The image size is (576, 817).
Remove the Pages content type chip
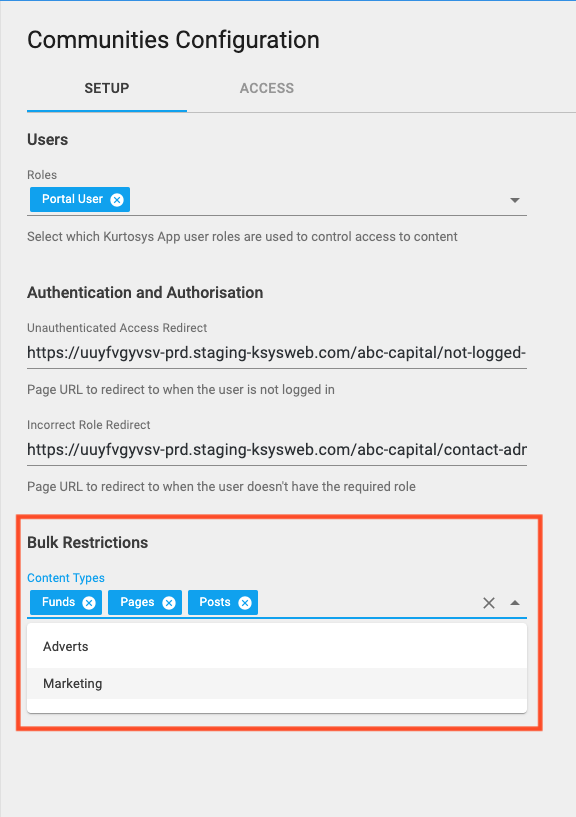pos(169,603)
